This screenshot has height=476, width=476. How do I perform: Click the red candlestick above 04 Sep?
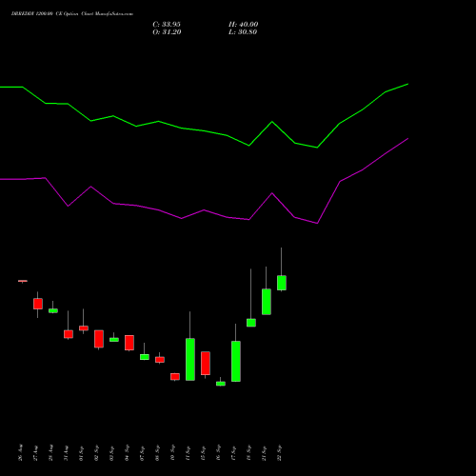click(x=129, y=343)
